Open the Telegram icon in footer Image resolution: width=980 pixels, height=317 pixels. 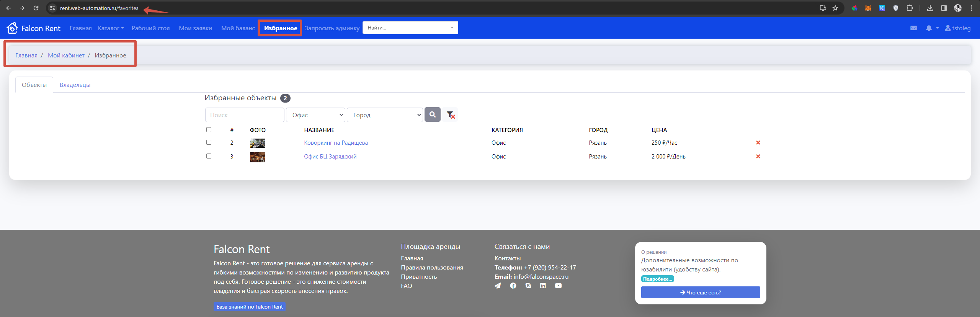[x=498, y=286]
